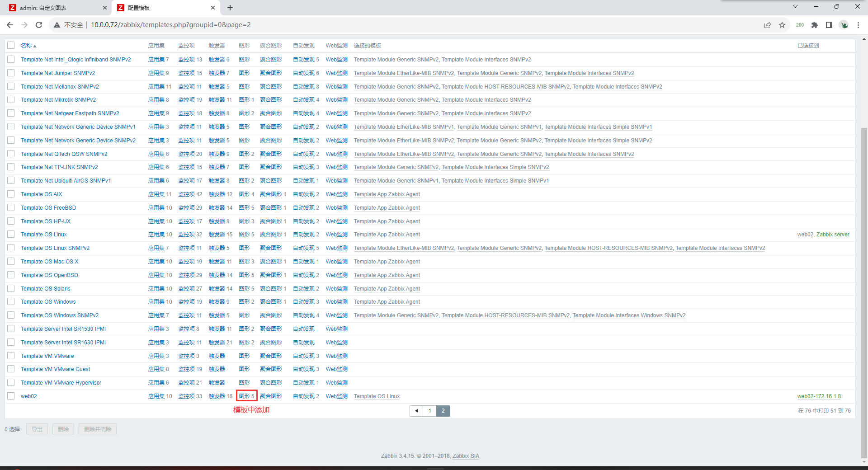
Task: Open 聚合图形 1 for Template OS HP-UX
Action: coord(271,221)
